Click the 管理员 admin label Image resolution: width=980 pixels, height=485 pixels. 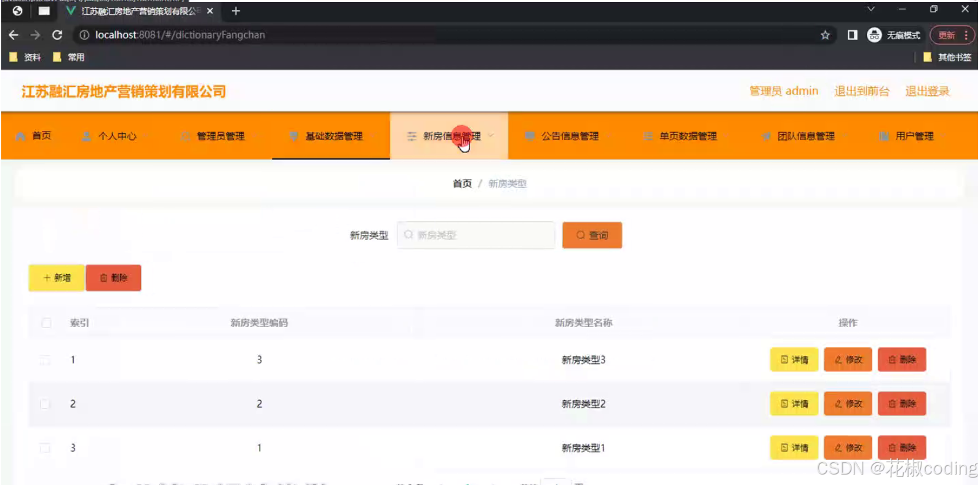[784, 91]
